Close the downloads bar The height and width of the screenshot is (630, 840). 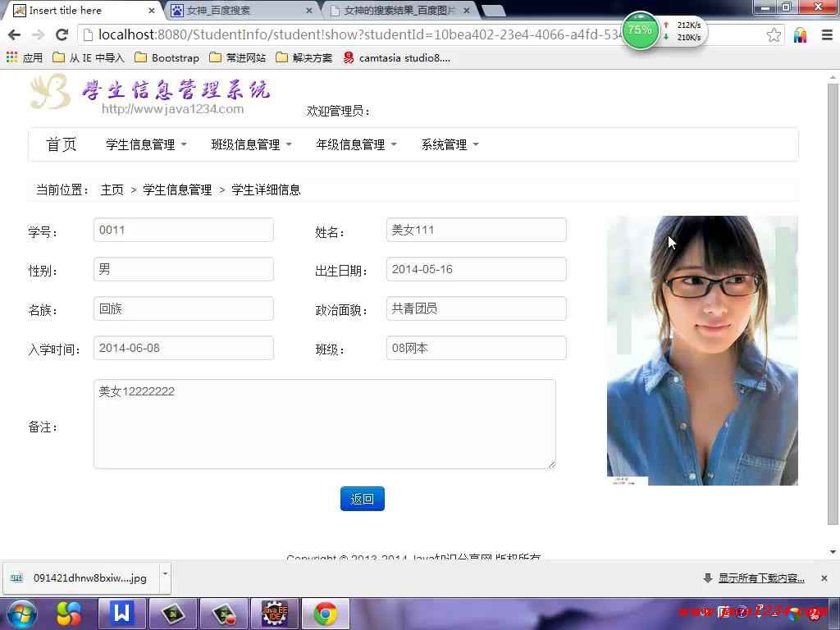pos(824,578)
